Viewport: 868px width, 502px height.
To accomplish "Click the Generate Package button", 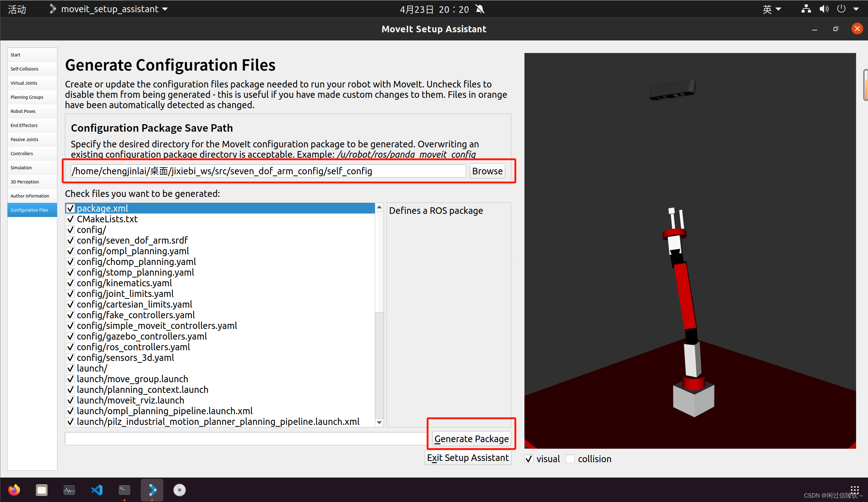I will tap(471, 439).
